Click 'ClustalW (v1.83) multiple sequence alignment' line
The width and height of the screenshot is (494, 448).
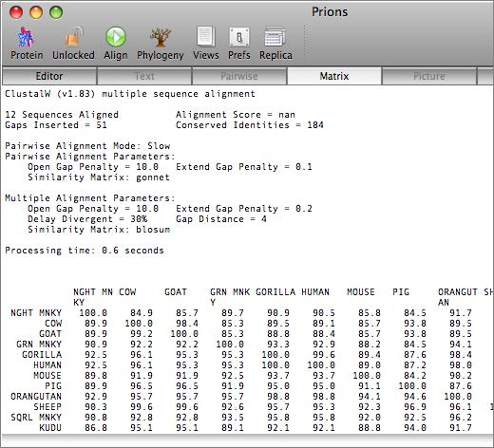130,94
